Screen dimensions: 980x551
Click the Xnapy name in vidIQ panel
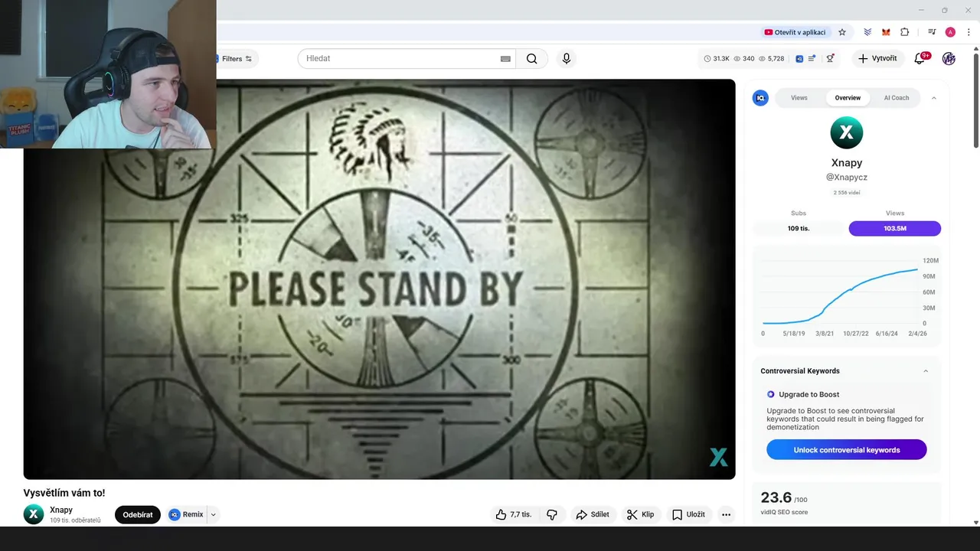[x=847, y=162]
